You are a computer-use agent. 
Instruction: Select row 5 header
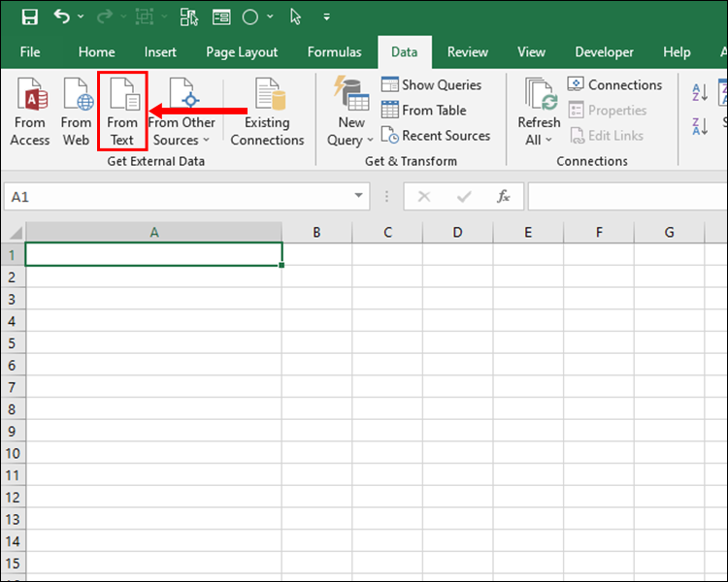[13, 343]
